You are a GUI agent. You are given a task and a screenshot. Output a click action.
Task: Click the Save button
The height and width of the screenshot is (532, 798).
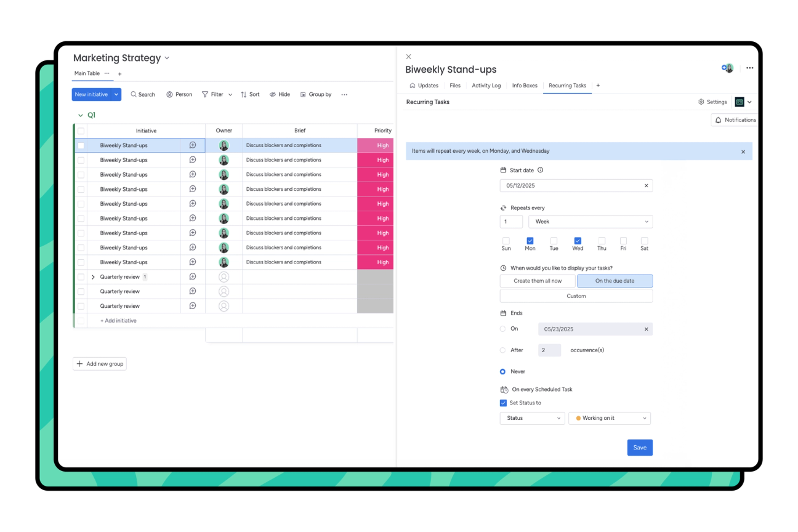coord(639,448)
